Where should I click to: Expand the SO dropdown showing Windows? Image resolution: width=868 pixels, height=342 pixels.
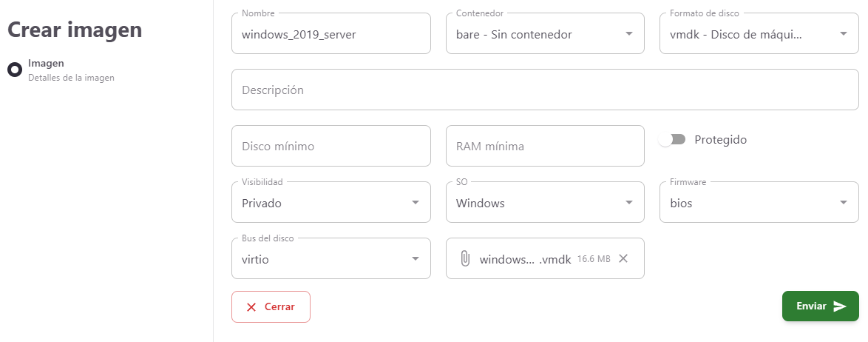(x=545, y=202)
